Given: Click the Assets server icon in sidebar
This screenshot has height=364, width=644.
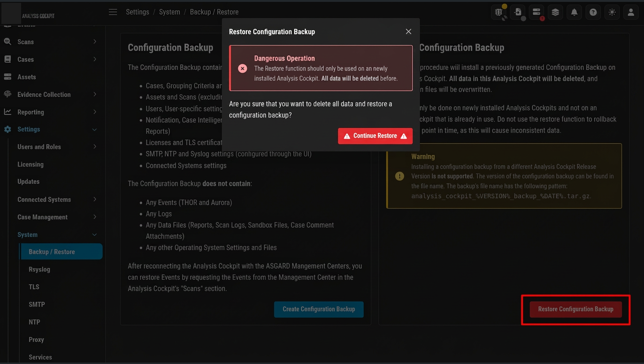Looking at the screenshot, I should coord(8,77).
